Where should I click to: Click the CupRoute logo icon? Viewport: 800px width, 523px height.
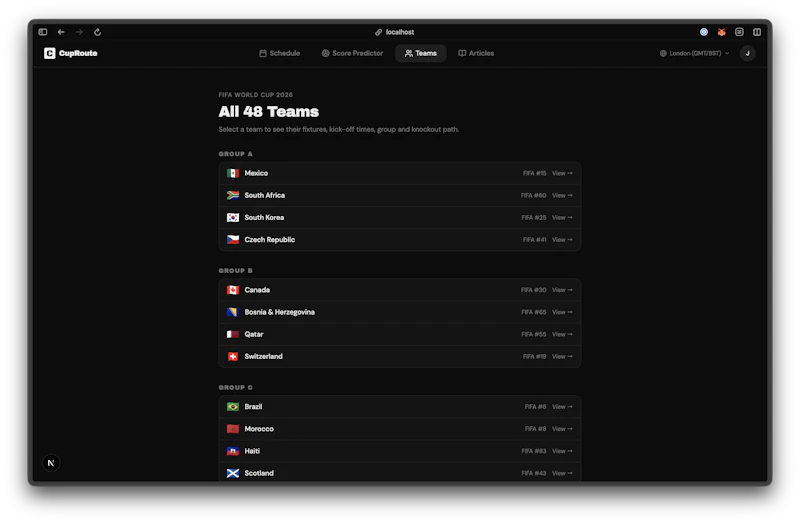[49, 53]
